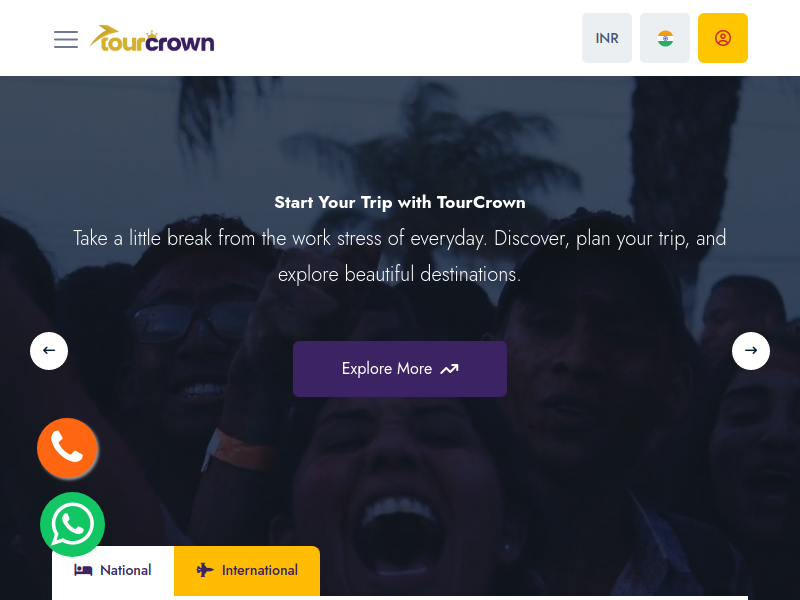This screenshot has width=800, height=600.
Task: Advance to next slide with right arrow
Action: [x=751, y=351]
